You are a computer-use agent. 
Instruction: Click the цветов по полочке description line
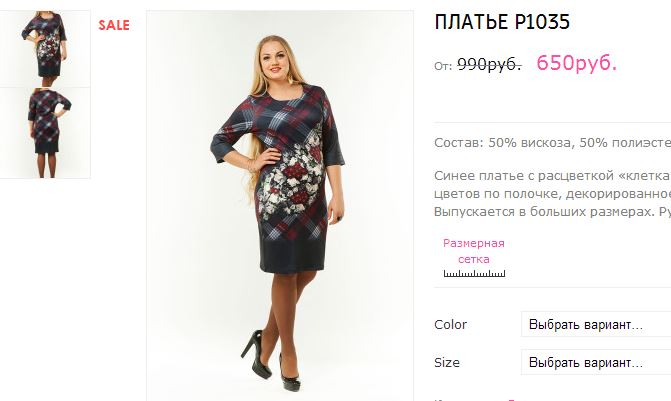552,194
